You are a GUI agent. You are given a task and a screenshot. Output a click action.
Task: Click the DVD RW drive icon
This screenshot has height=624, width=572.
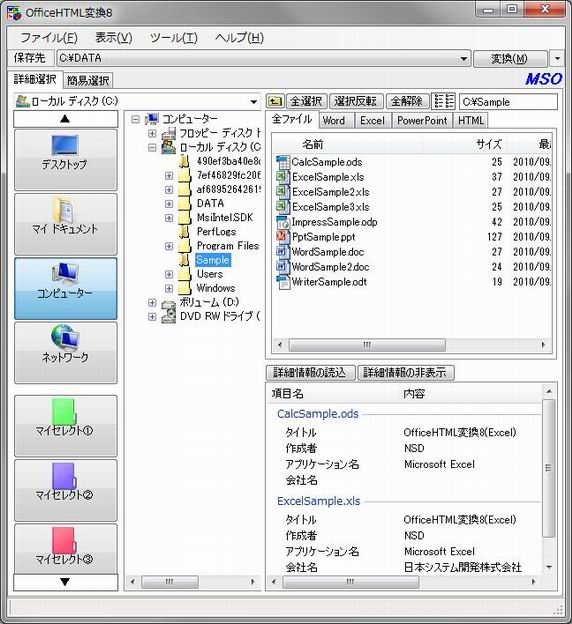point(168,316)
